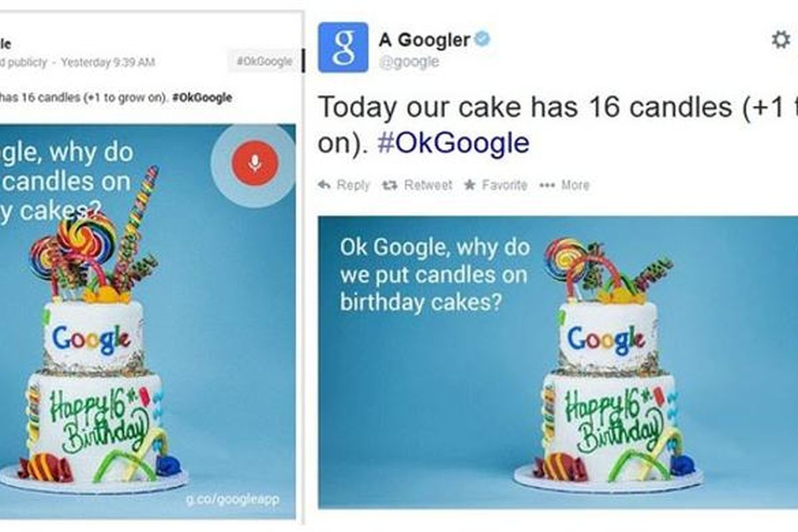Viewport: 798px width, 532px height.
Task: Click the #OkGoogle tag box in left post
Action: pos(264,61)
